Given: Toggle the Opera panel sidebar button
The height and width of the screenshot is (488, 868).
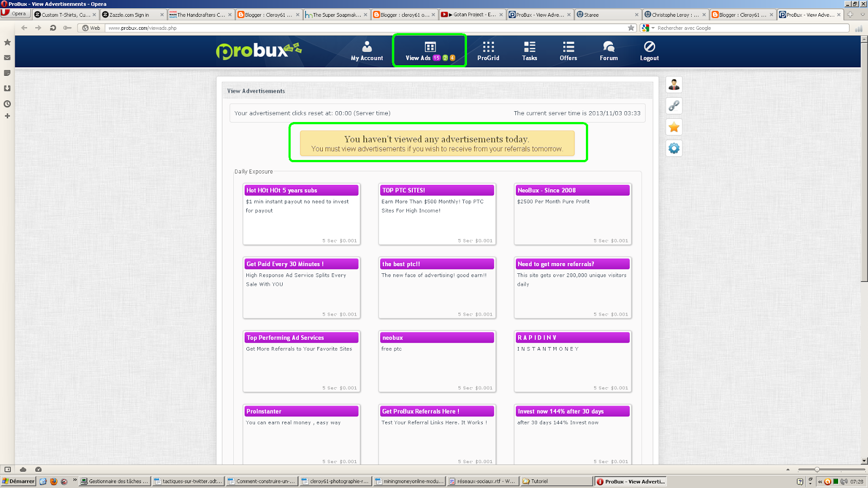Looking at the screenshot, I should [x=8, y=470].
